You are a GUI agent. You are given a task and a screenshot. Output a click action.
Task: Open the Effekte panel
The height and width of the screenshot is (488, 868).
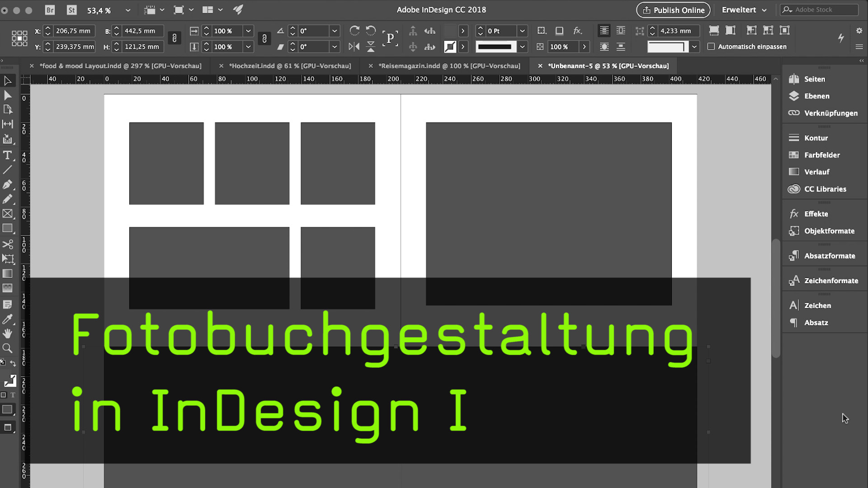point(816,213)
